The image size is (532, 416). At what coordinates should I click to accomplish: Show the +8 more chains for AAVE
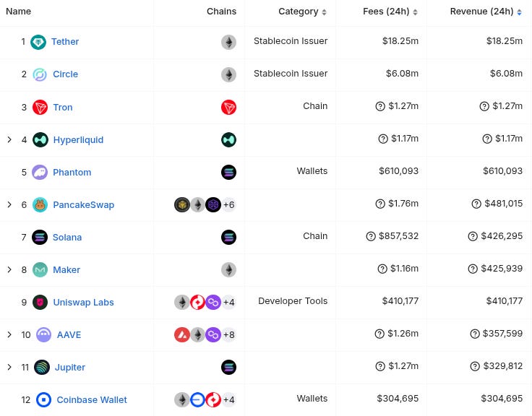(228, 335)
